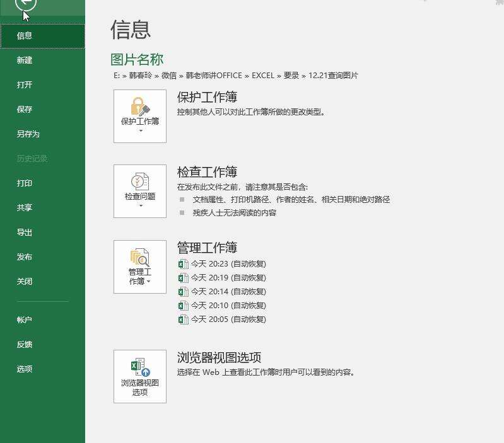Click Excel file icon beside 20:23 version

pyautogui.click(x=183, y=264)
